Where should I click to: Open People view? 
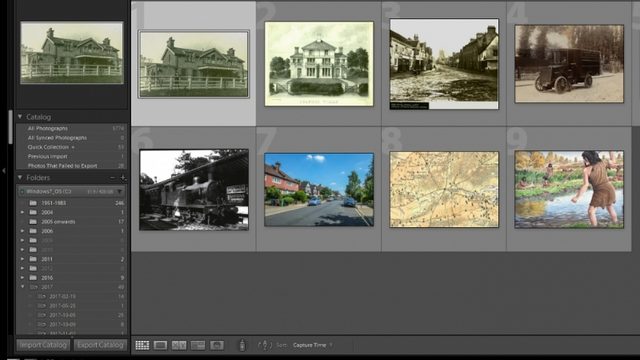[217, 345]
